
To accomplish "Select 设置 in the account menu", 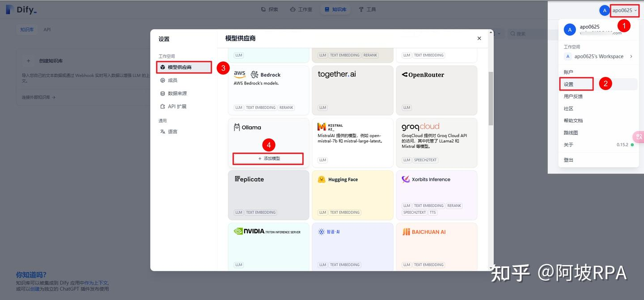I will (598, 84).
